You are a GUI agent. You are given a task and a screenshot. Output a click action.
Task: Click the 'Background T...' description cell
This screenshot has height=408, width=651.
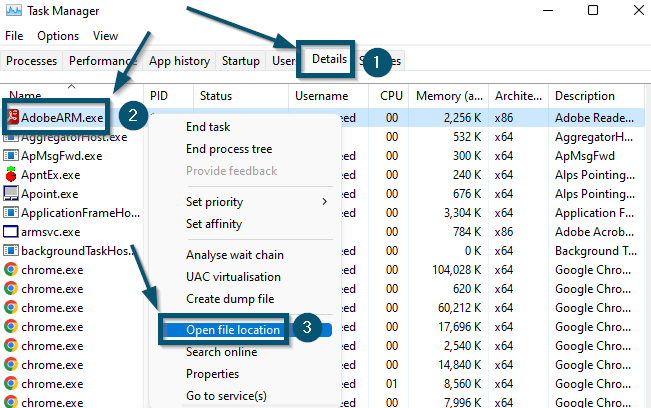[596, 251]
